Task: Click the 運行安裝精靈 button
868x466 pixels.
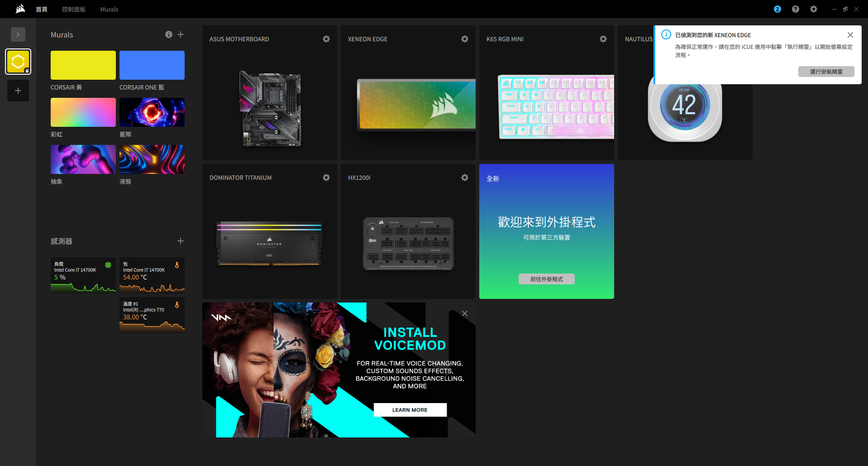Action: [826, 72]
